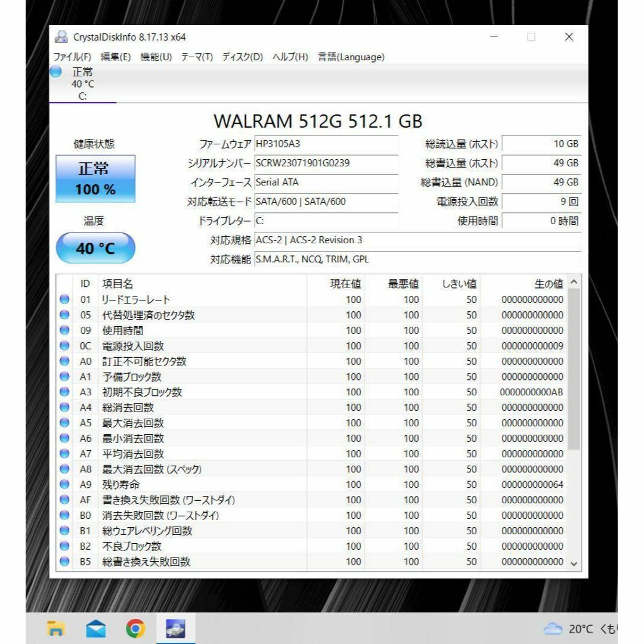The image size is (644, 644).
Task: Click status orb for 0C 電源投入回数
Action: [x=64, y=345]
